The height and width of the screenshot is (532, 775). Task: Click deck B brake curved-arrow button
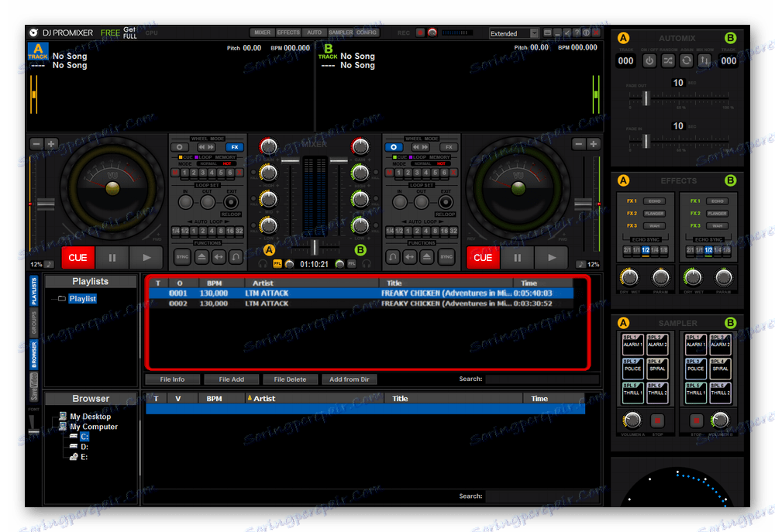tap(392, 257)
